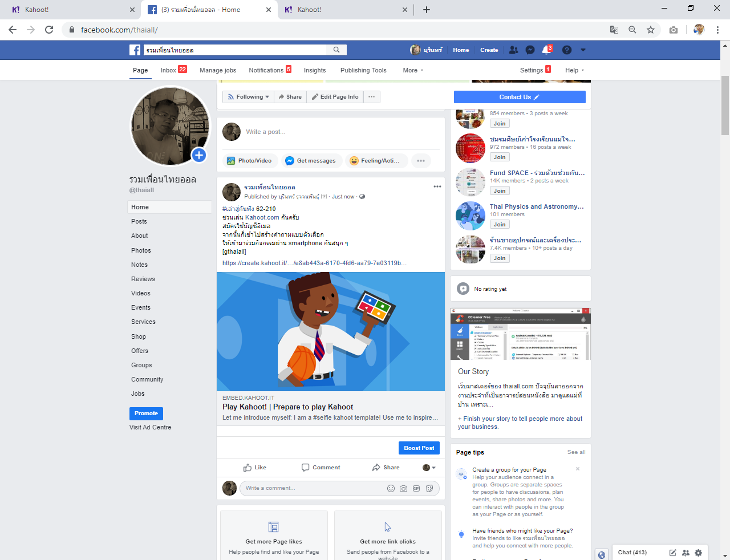Click the Contact Us button

[x=520, y=97]
